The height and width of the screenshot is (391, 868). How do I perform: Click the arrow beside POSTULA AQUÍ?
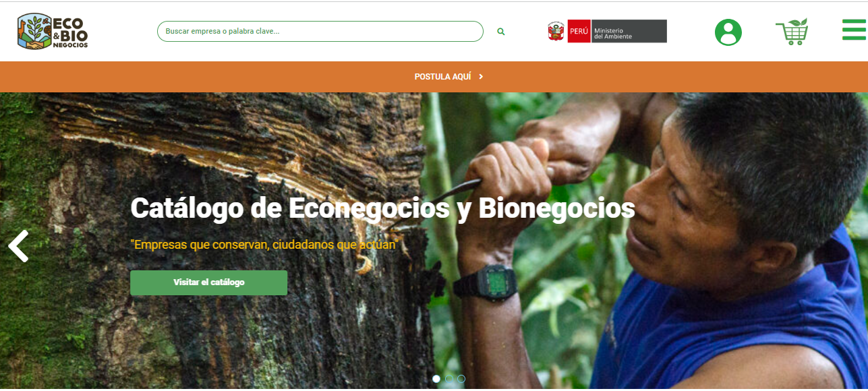point(481,77)
